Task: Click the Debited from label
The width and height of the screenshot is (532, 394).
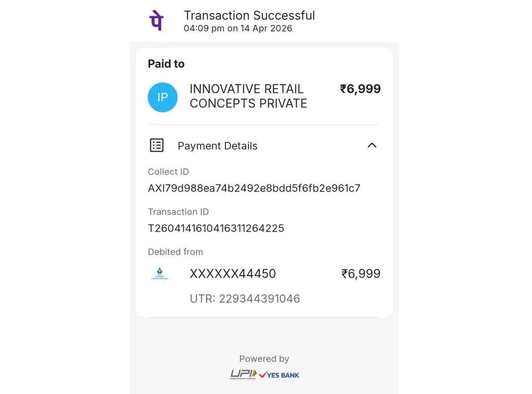Action: coord(175,252)
